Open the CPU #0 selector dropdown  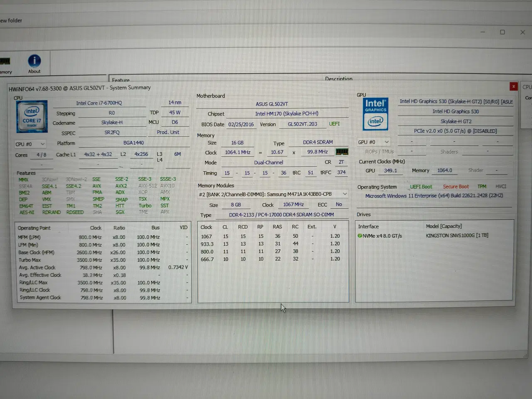point(30,144)
